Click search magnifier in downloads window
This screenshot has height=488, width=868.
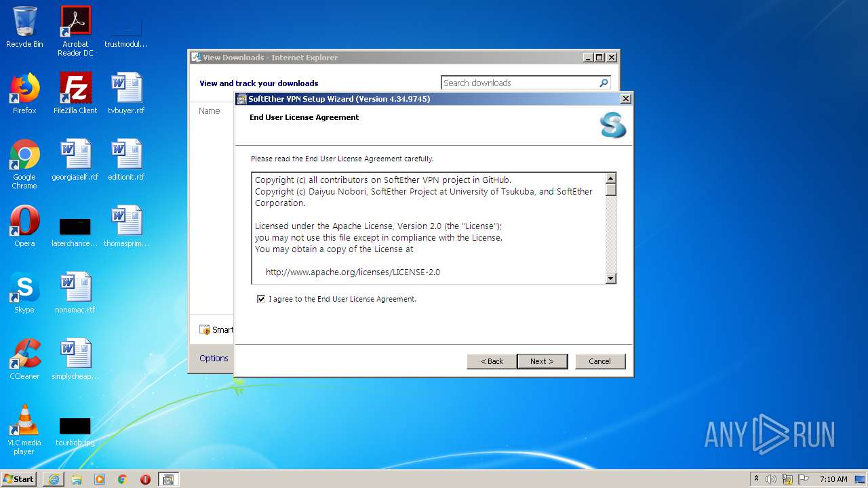pos(604,83)
